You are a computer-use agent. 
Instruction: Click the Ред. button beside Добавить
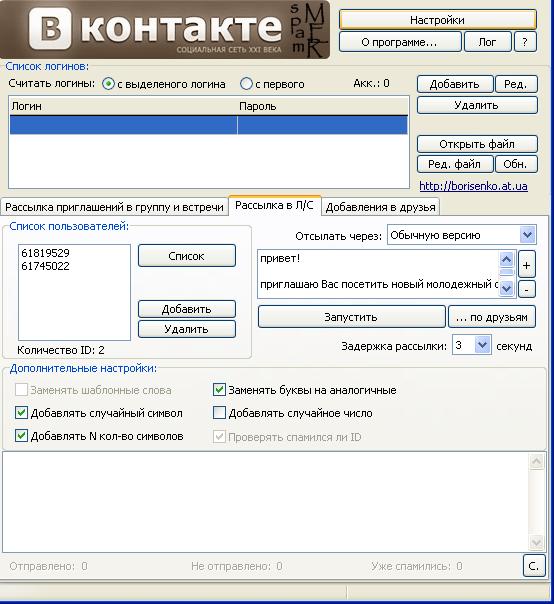coord(516,84)
